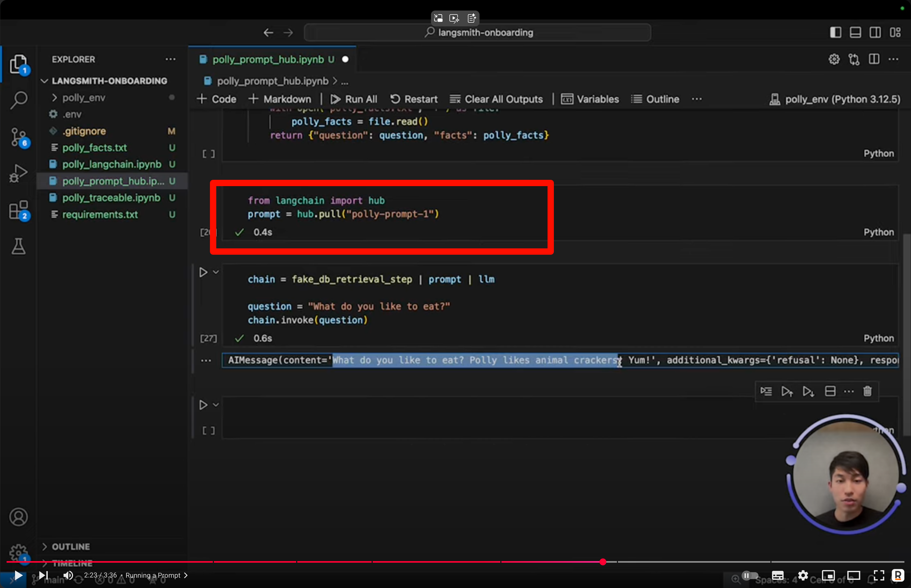Execute Cell and Below icon

[x=808, y=391]
